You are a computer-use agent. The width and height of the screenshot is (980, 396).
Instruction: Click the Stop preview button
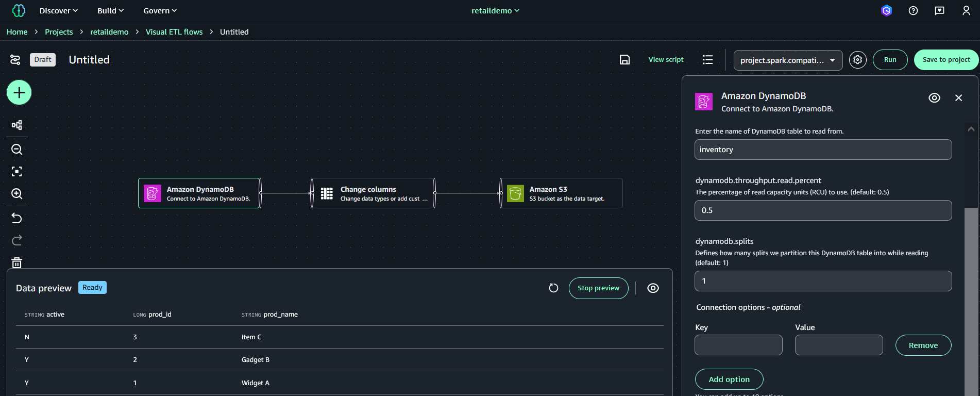tap(598, 288)
